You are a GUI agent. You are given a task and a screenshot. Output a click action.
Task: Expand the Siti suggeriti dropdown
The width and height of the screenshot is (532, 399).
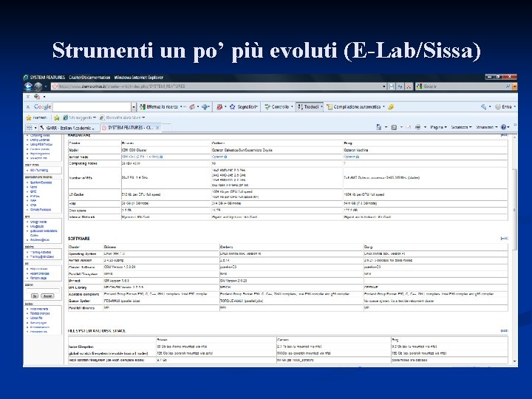coord(95,117)
